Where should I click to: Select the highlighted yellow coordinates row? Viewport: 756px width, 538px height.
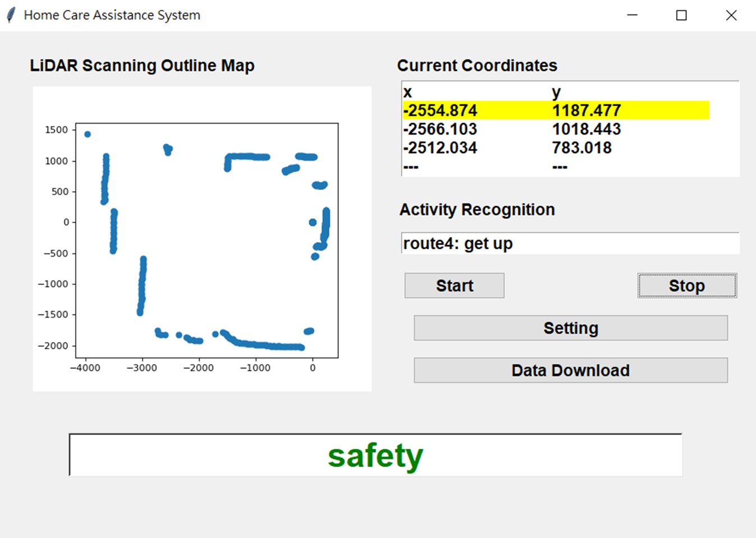coord(556,111)
